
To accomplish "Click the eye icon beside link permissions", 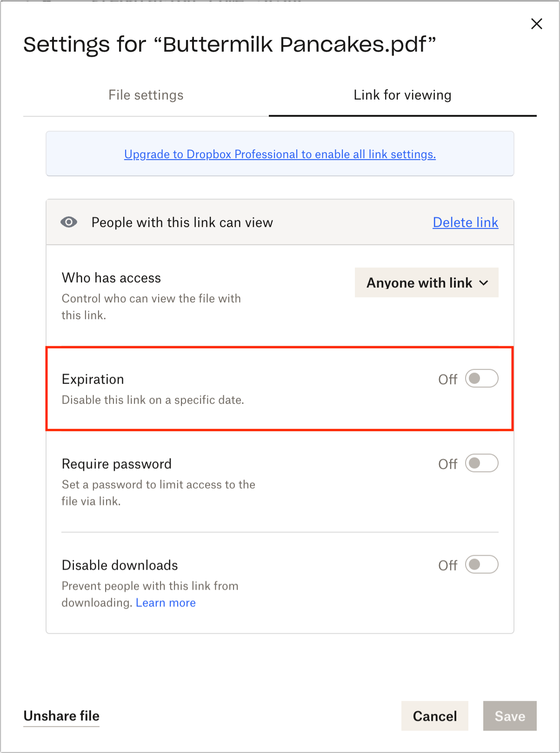I will coord(69,222).
